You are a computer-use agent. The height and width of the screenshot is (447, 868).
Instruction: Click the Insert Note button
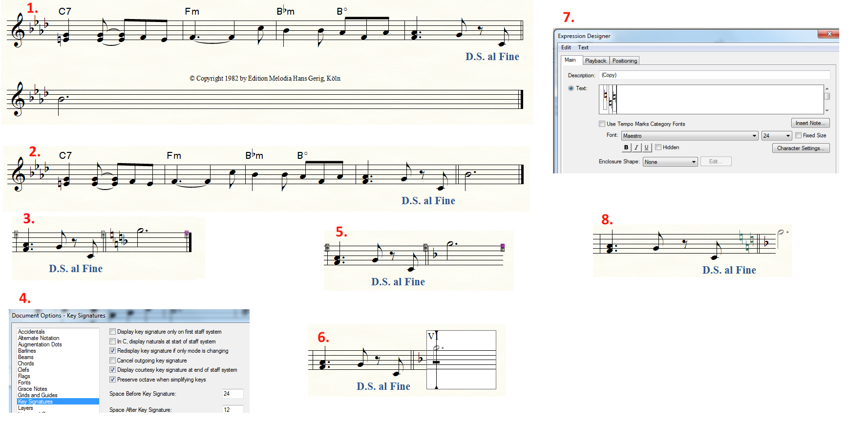810,123
